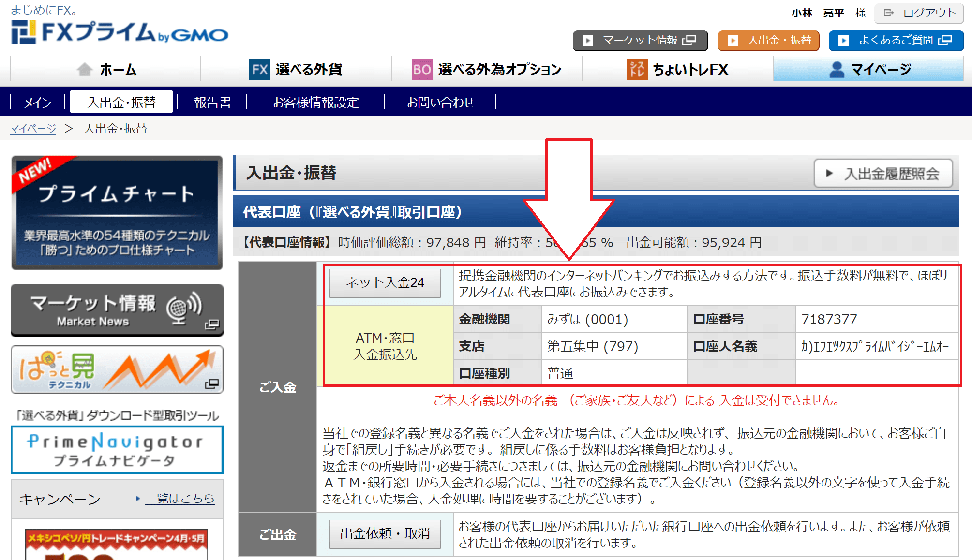Image resolution: width=972 pixels, height=560 pixels.
Task: Click the ちょいトレFX orange icon
Action: (637, 69)
